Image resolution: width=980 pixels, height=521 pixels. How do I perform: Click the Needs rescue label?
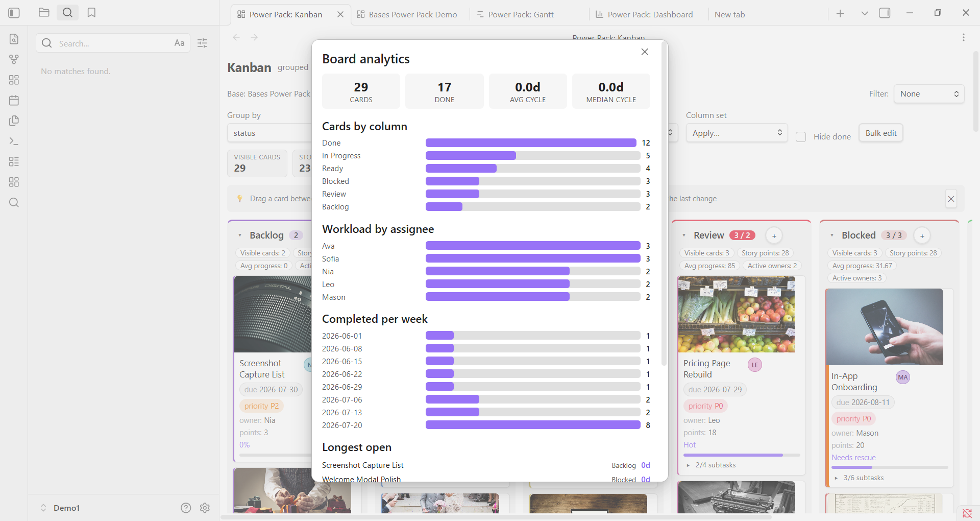click(x=853, y=458)
